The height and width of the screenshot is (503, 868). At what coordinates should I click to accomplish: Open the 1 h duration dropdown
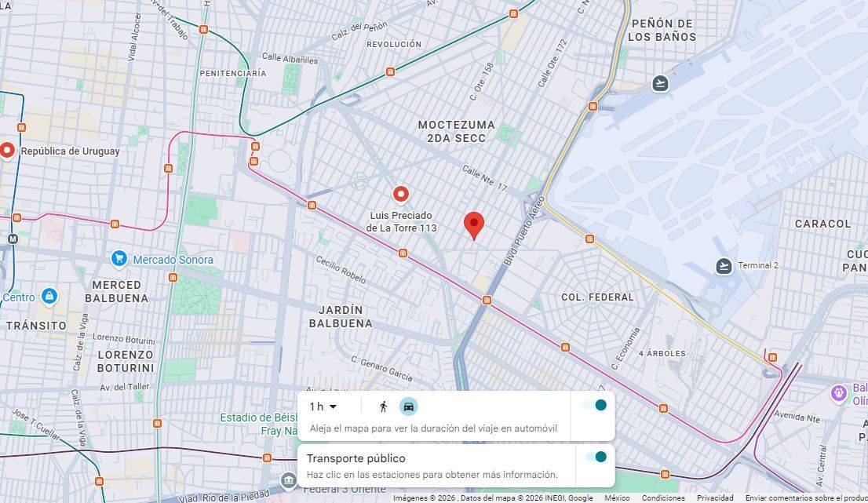[323, 406]
